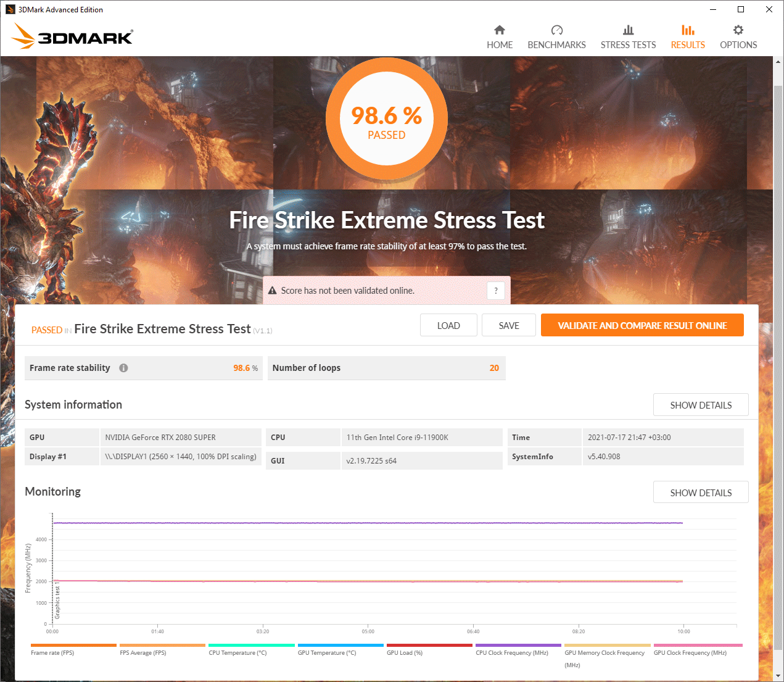Click the Frame rate stability '98.6 %' value
The height and width of the screenshot is (682, 784).
(246, 368)
